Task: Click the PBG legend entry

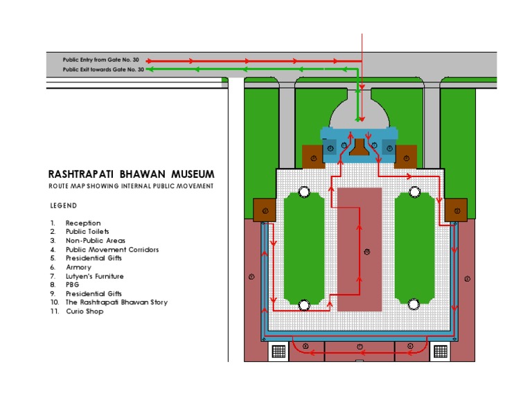Action: (x=73, y=284)
